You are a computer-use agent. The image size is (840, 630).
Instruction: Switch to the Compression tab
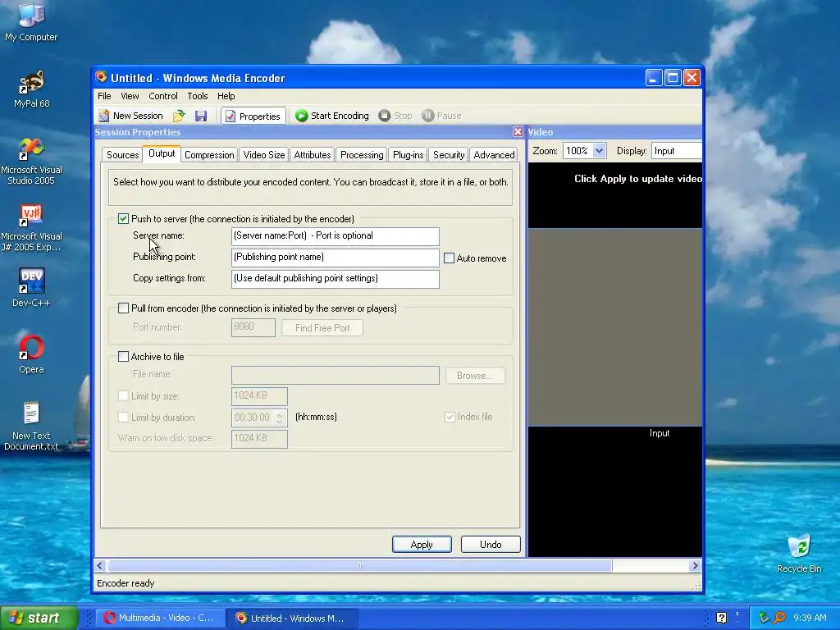[x=209, y=155]
